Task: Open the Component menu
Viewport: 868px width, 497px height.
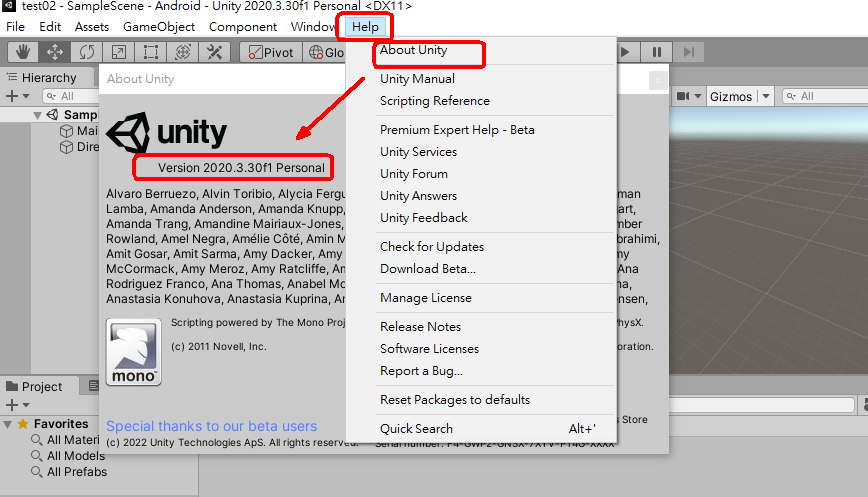Action: [x=243, y=27]
